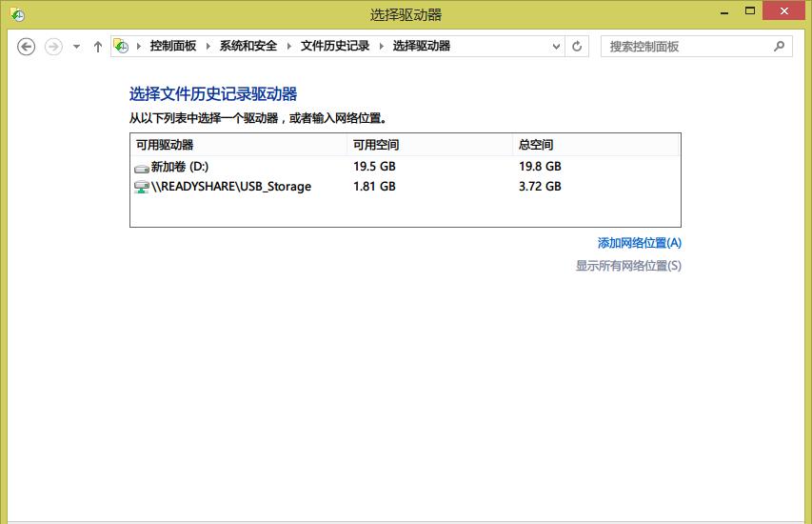Expand the address bar history dropdown
This screenshot has width=812, height=524.
point(557,46)
